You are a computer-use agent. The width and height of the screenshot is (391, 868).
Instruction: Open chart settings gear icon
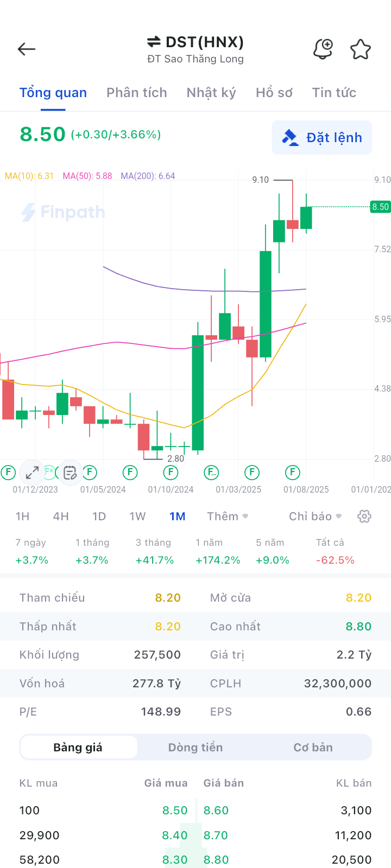[x=364, y=516]
